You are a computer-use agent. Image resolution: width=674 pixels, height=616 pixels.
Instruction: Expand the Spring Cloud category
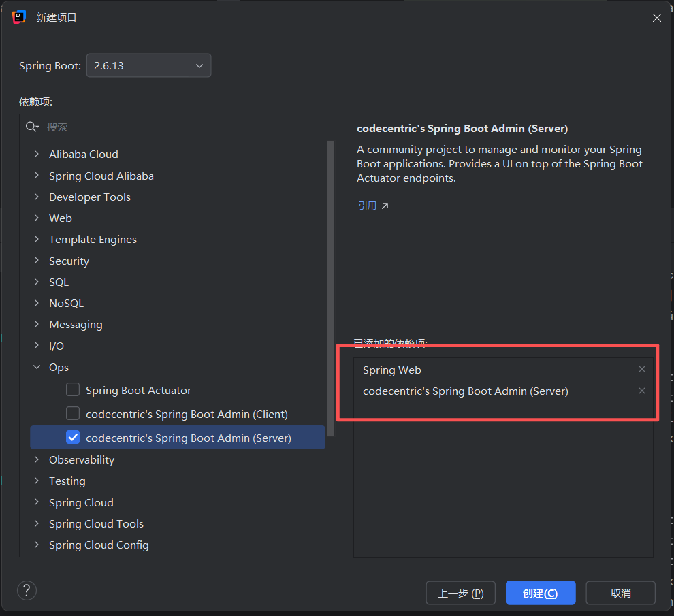pos(37,502)
